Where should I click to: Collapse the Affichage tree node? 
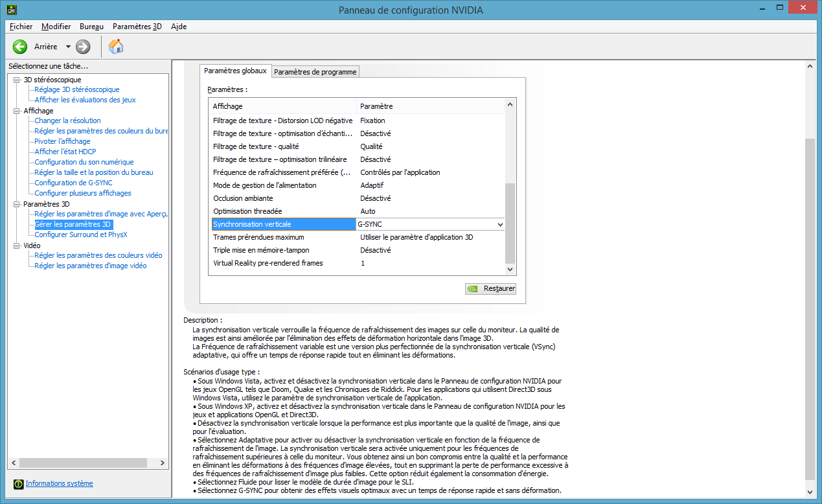(17, 111)
